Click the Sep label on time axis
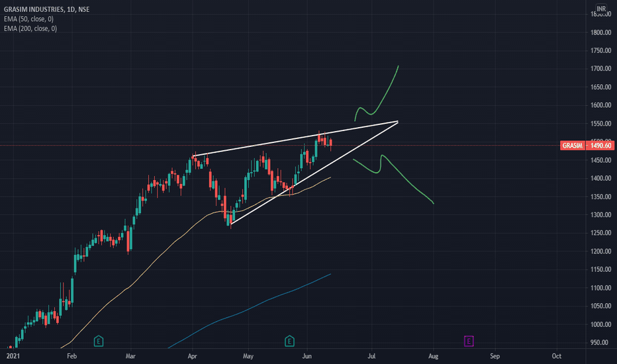 [495, 356]
